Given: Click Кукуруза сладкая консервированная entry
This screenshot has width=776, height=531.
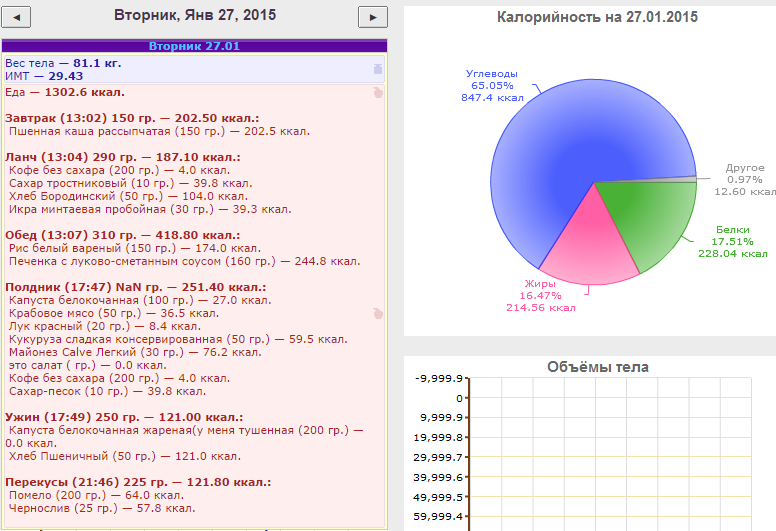Looking at the screenshot, I should 178,339.
